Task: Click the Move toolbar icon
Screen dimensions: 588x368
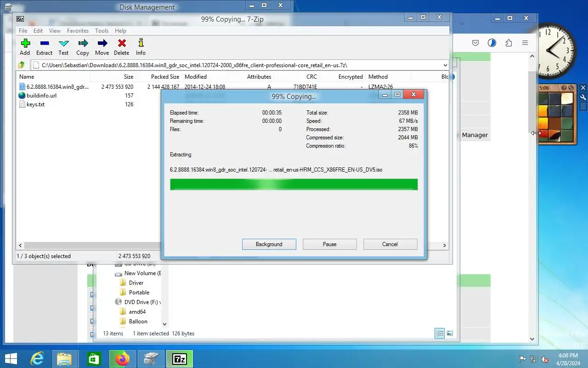Action: coord(102,43)
